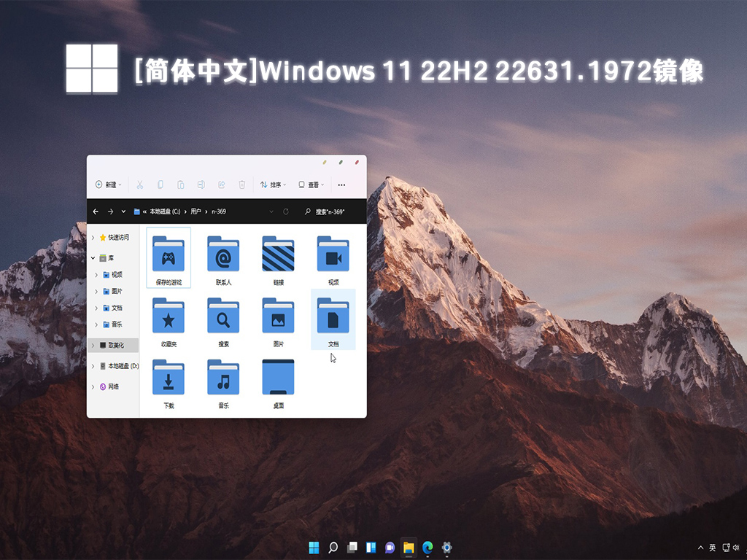Click the See more (...) toolbar button
This screenshot has width=747, height=560.
341,184
